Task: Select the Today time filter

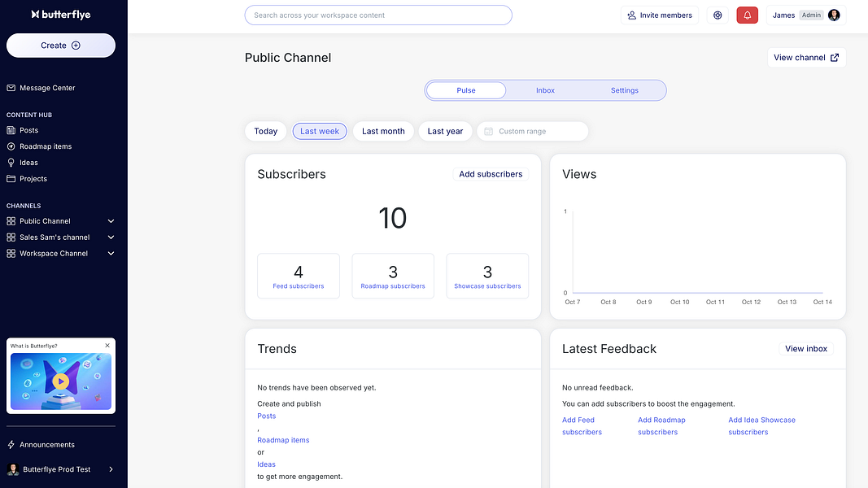Action: (x=265, y=131)
